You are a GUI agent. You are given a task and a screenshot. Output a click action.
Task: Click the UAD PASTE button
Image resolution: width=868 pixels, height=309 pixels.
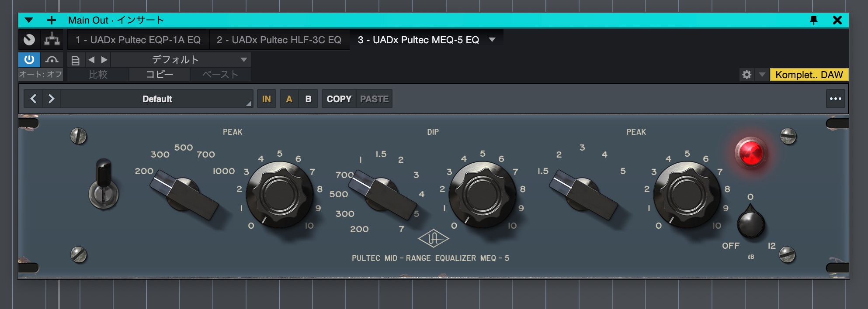374,99
